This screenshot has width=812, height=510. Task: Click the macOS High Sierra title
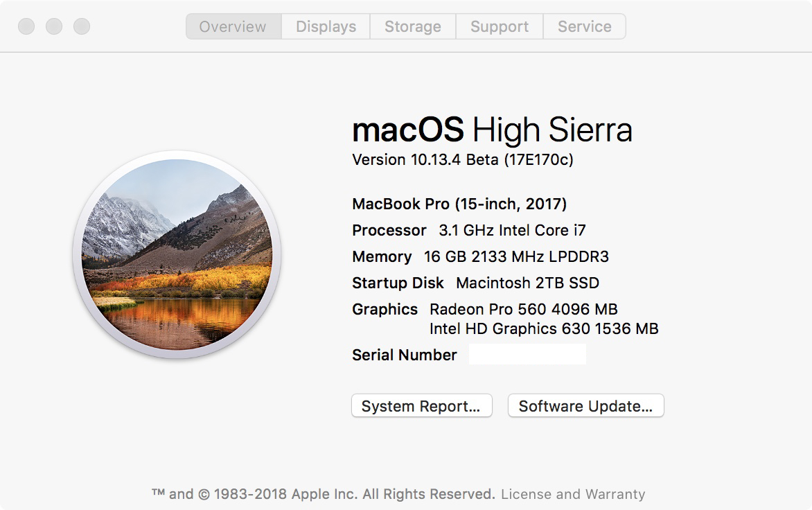coord(492,130)
